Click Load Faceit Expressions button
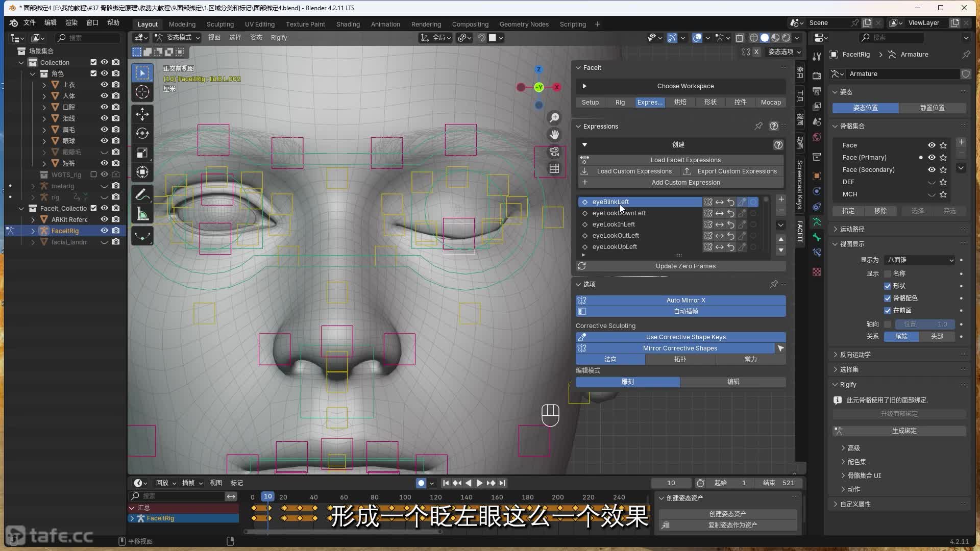 point(681,160)
